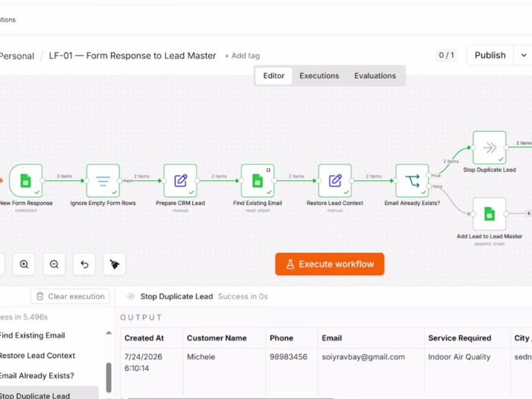The height and width of the screenshot is (399, 532).
Task: Click the Publish button
Action: tap(490, 55)
